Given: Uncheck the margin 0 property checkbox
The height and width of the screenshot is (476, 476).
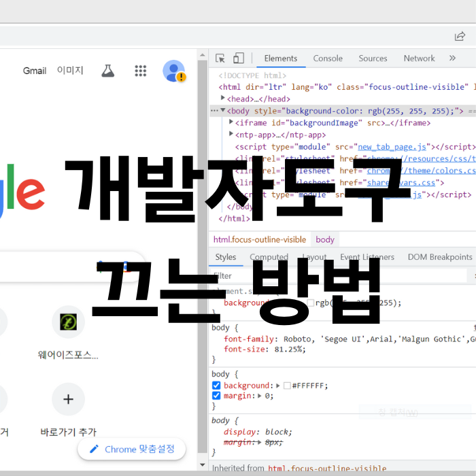Looking at the screenshot, I should point(216,396).
